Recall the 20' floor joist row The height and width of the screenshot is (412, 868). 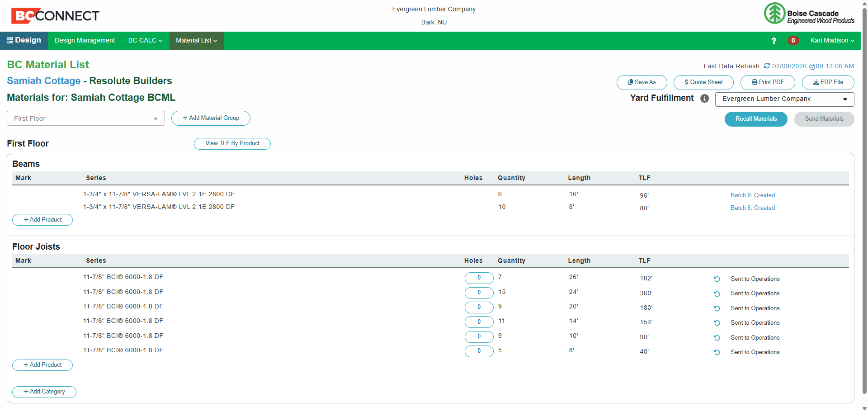717,308
